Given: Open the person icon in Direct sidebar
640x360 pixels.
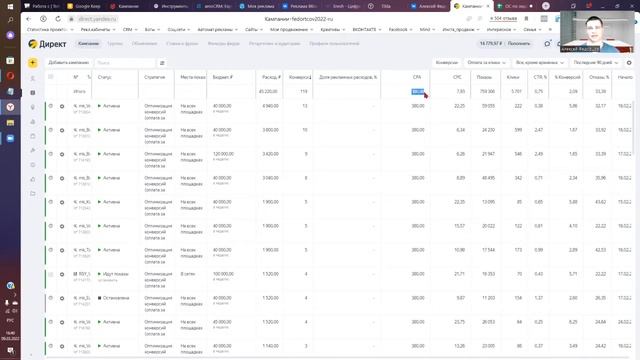Looking at the screenshot, I should tap(33, 78).
